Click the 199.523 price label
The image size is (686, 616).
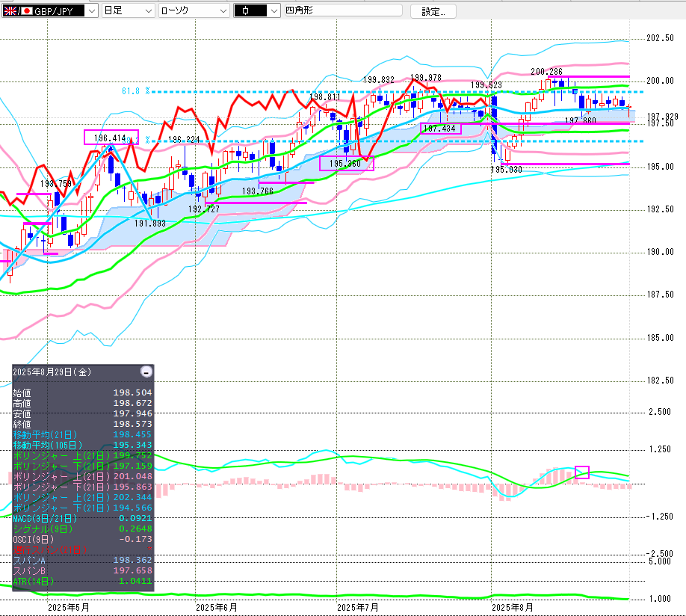486,85
